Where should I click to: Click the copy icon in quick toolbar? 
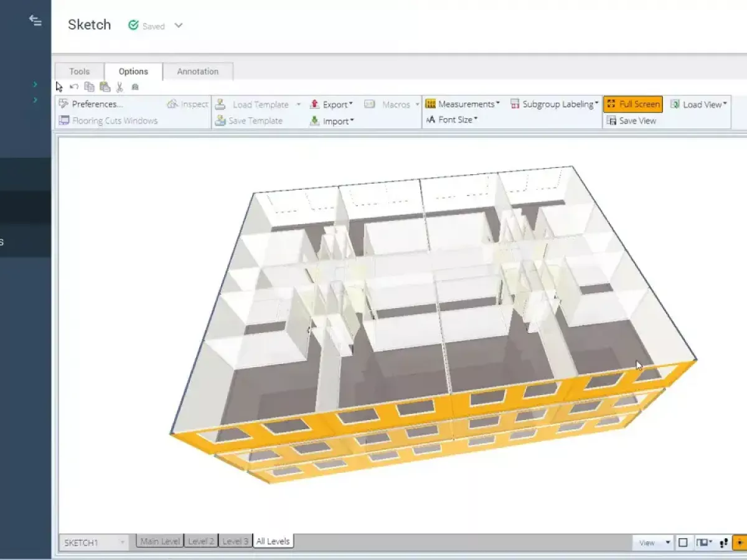89,87
